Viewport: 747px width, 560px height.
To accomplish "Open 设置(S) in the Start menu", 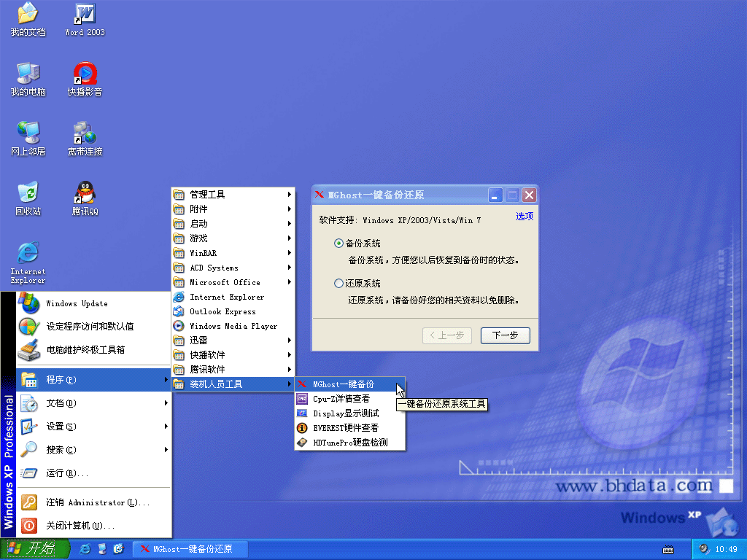I will (93, 426).
